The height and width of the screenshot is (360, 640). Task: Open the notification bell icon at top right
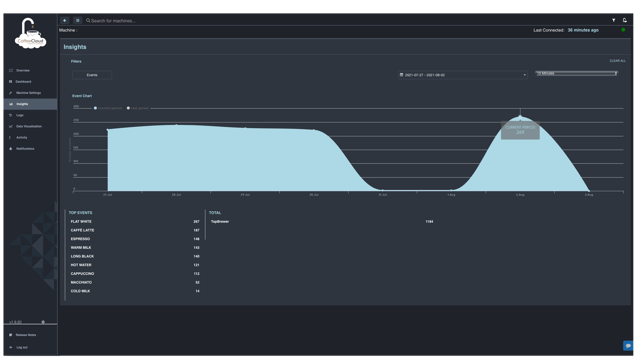pyautogui.click(x=624, y=20)
